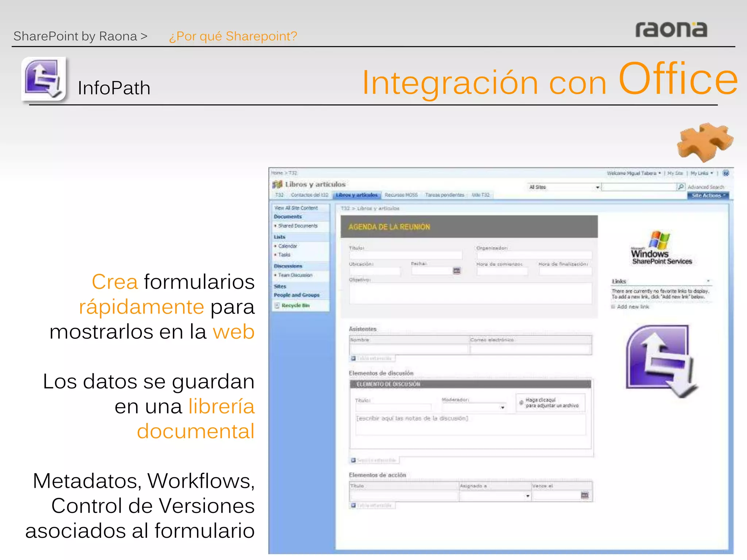Click the Sites heading in sidebar
747x560 pixels.
(280, 287)
